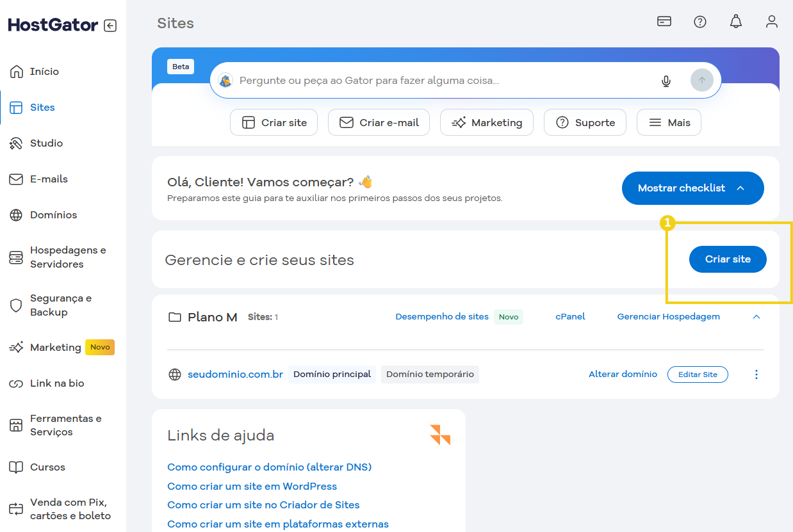This screenshot has height=532, width=793.
Task: Click the blue Criar site button
Action: tap(728, 259)
